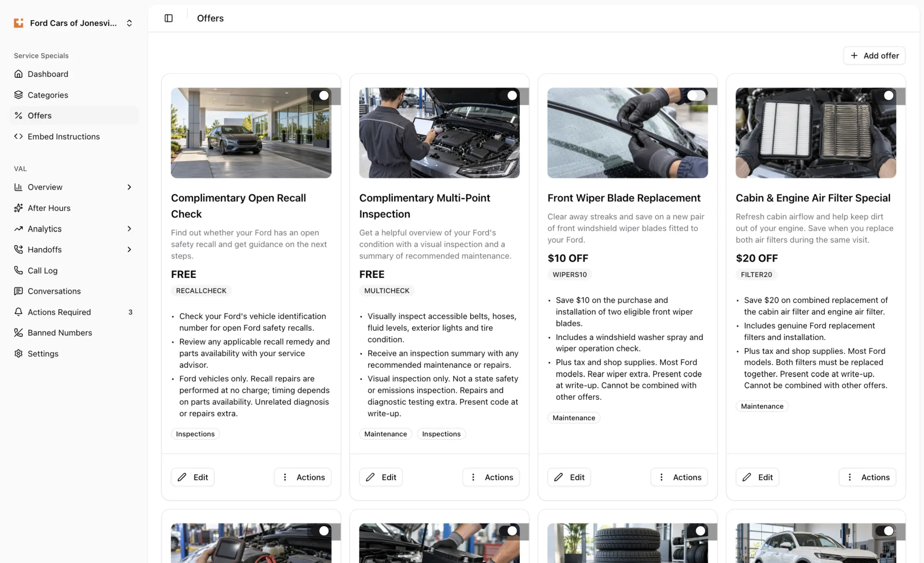Click the Add offer button
Screen dimensions: 924x563
pyautogui.click(x=874, y=55)
